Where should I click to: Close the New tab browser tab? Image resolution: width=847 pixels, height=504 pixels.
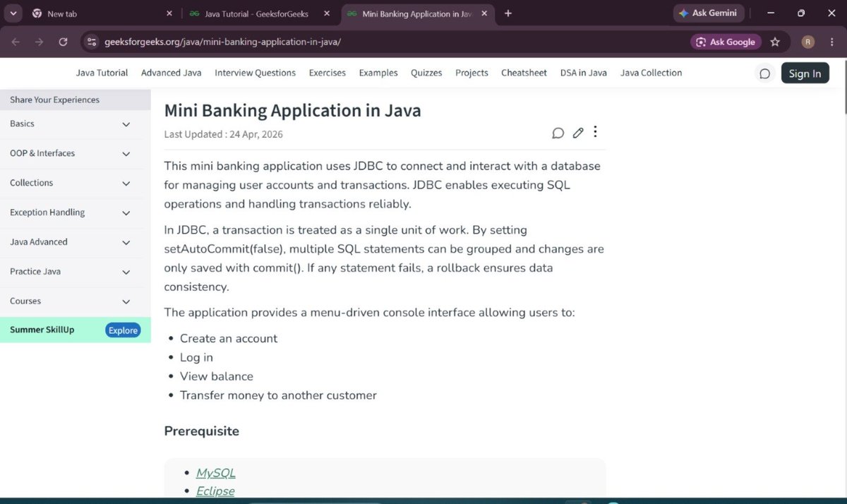pos(169,13)
